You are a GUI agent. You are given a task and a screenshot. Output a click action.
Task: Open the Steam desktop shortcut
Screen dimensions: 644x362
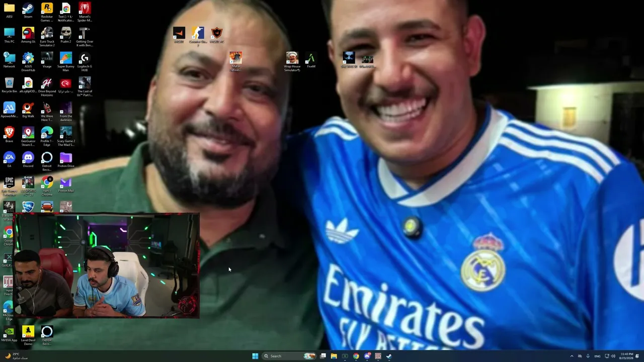click(x=28, y=11)
